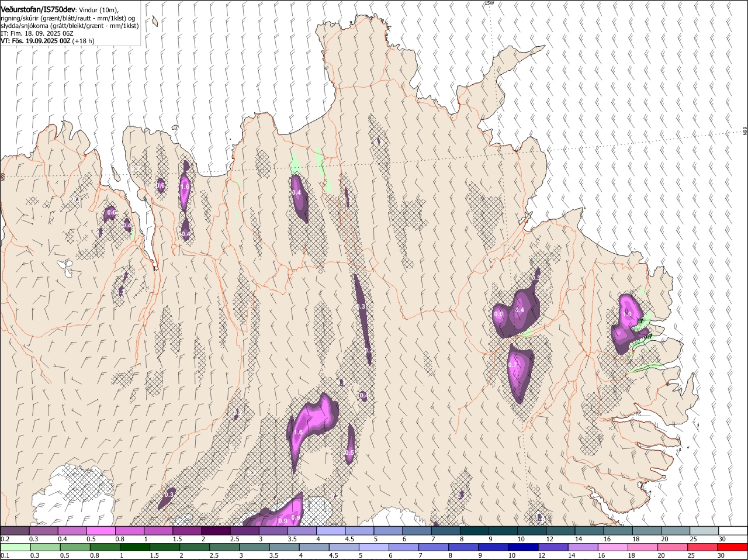Select the dark plum 0.2 swatch in upper legend
Screen dimensions: 748x560
(x=15, y=530)
